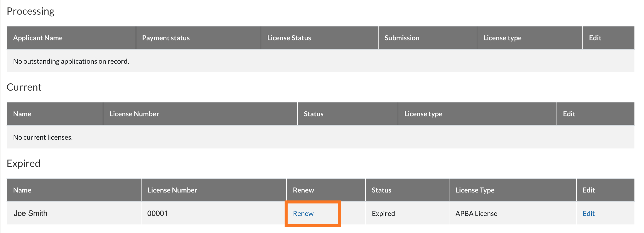Click the License Type header in Expired table
The width and height of the screenshot is (644, 233).
coord(475,190)
